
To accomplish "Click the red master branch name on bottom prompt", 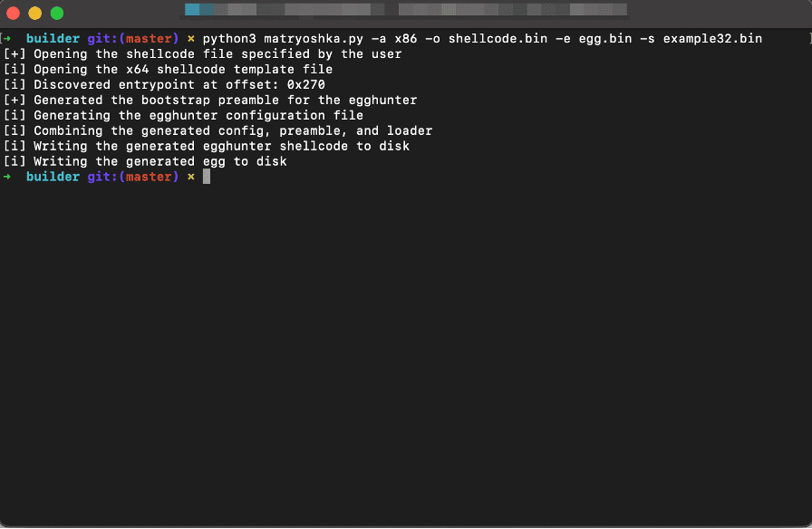I will (x=149, y=177).
